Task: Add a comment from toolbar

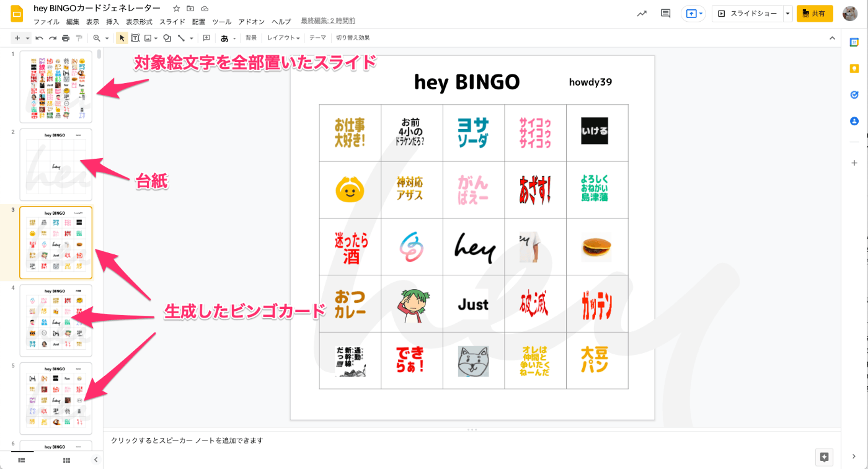Action: pyautogui.click(x=206, y=38)
